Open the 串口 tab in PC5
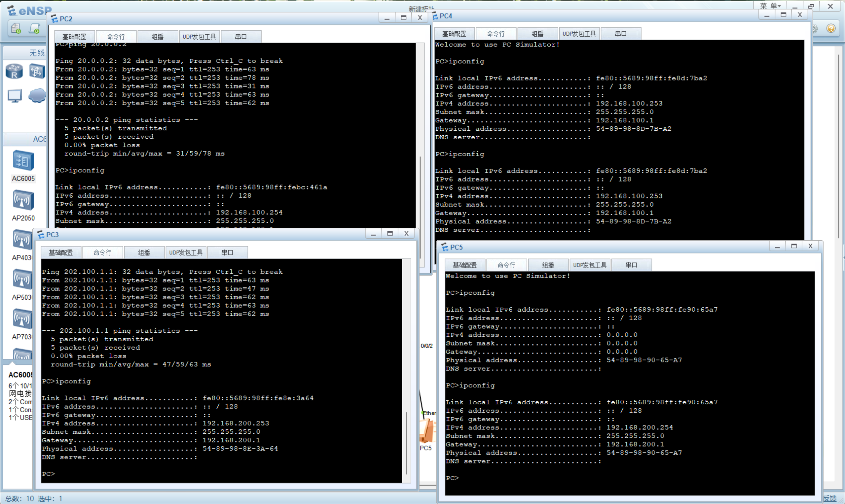The width and height of the screenshot is (845, 504). 631,265
